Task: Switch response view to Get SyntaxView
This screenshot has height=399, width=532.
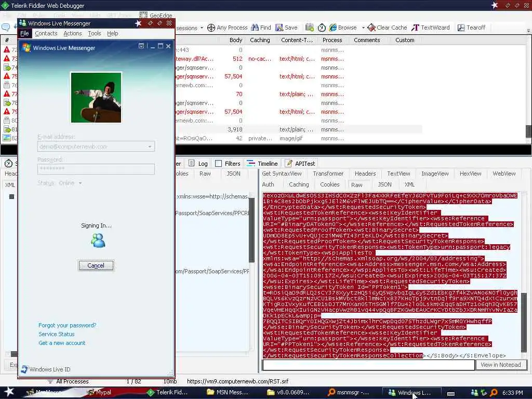Action: [x=282, y=174]
